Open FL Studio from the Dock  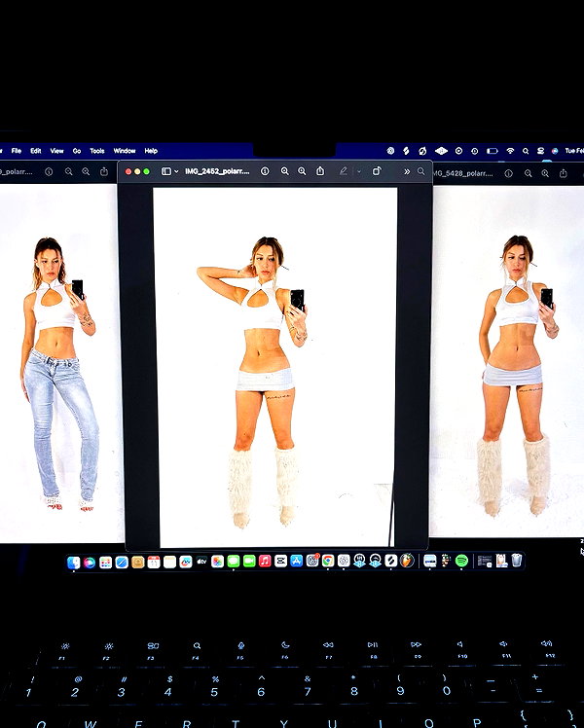point(407,561)
